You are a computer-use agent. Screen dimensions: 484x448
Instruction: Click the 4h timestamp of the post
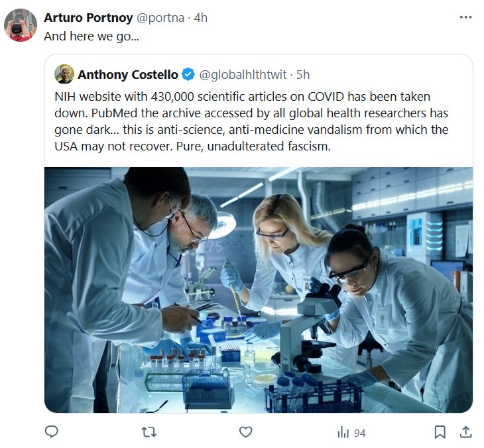click(200, 18)
